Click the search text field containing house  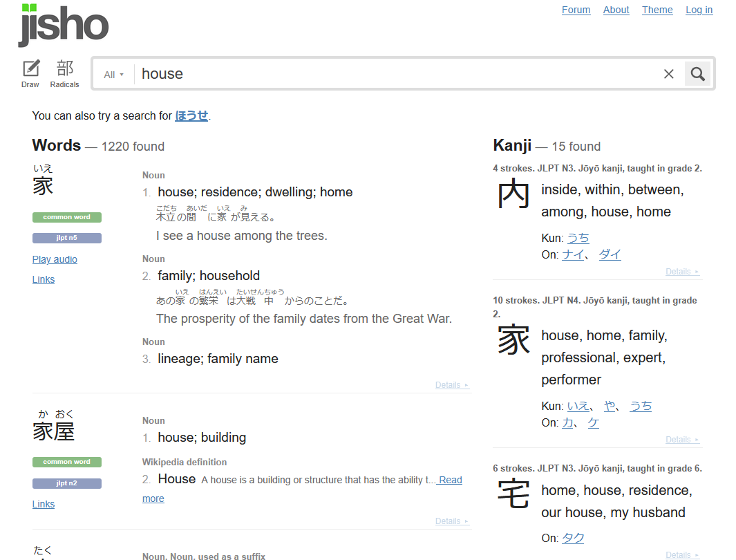click(x=394, y=74)
